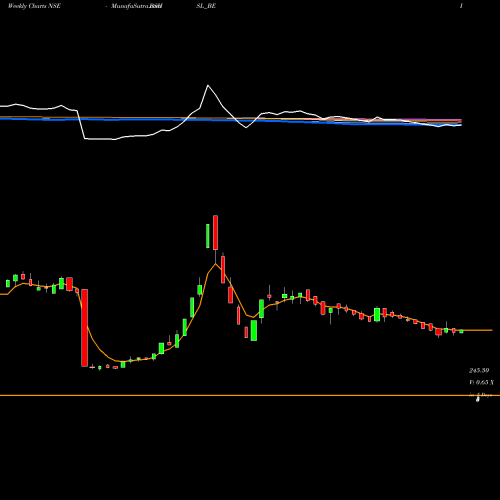Click the tallest red candlestick at the peak

pyautogui.click(x=215, y=233)
